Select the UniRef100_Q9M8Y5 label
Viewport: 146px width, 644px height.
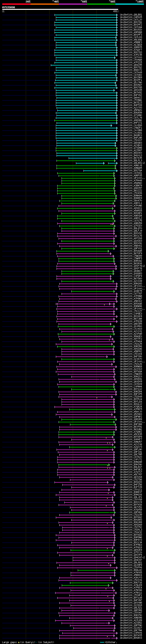[131, 47]
